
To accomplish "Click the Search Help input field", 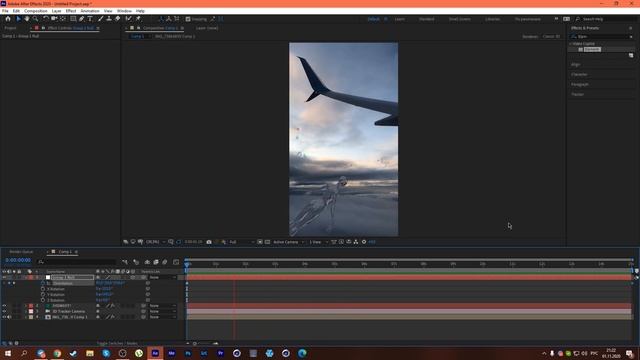I will [606, 19].
